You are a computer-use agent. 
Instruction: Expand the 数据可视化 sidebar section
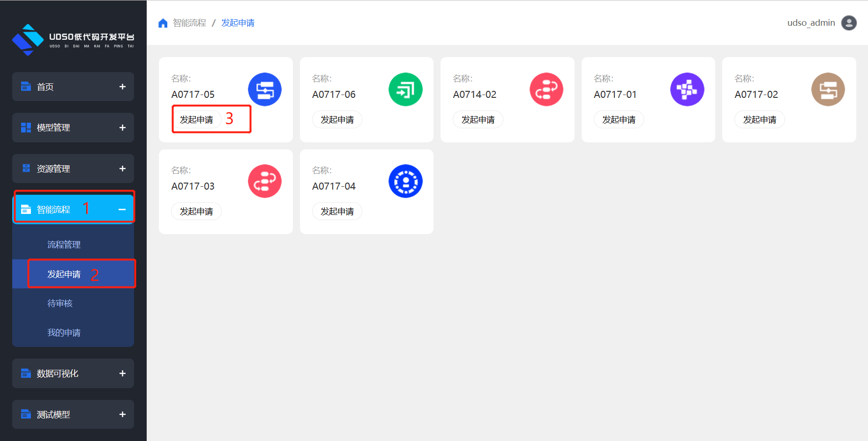[122, 374]
